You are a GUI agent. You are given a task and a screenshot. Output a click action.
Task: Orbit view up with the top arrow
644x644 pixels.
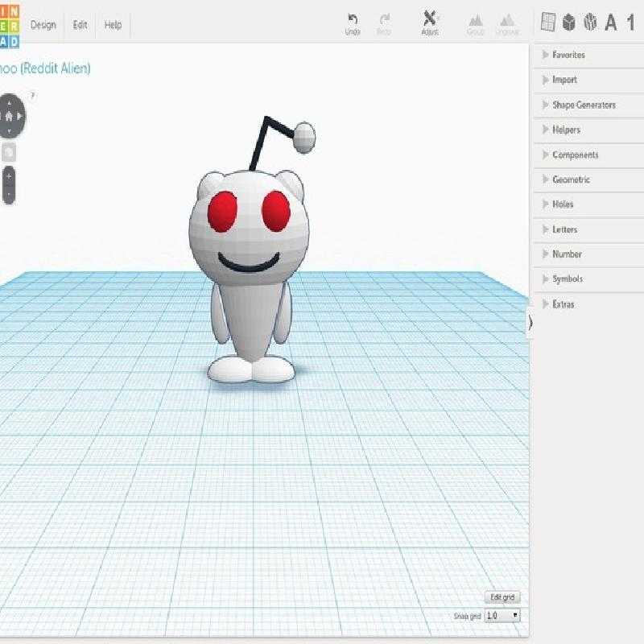(x=9, y=103)
